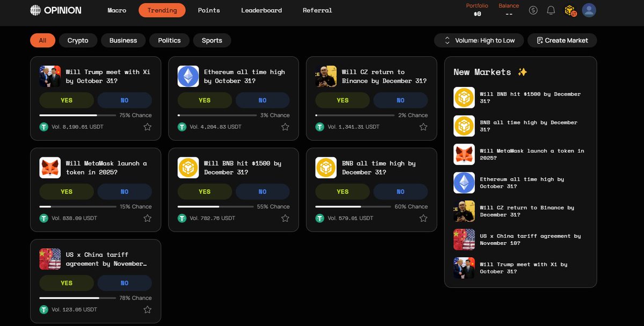Buy YES on Ethereum all time high
The image size is (644, 326).
click(x=204, y=100)
